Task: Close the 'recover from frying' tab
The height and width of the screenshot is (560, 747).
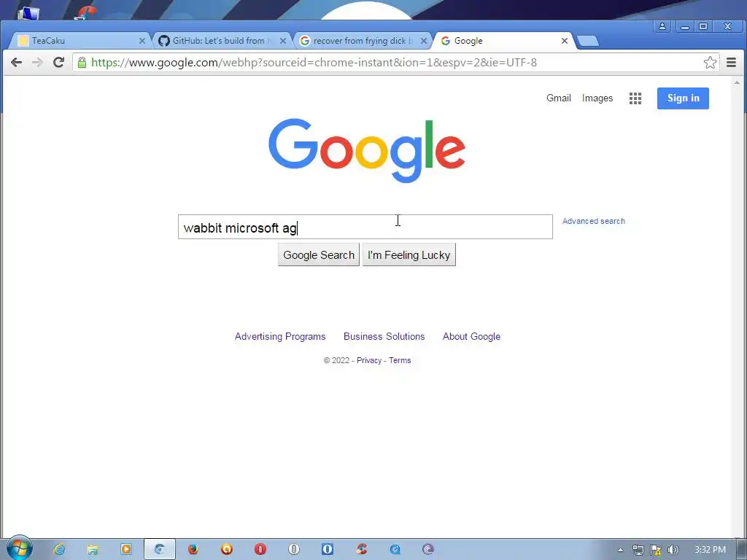Action: [424, 41]
